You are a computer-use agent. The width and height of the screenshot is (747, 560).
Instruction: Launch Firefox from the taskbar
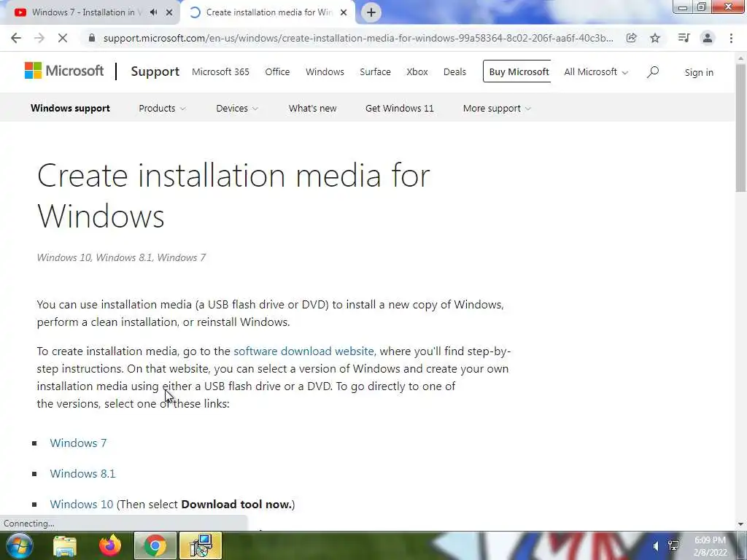click(x=110, y=545)
